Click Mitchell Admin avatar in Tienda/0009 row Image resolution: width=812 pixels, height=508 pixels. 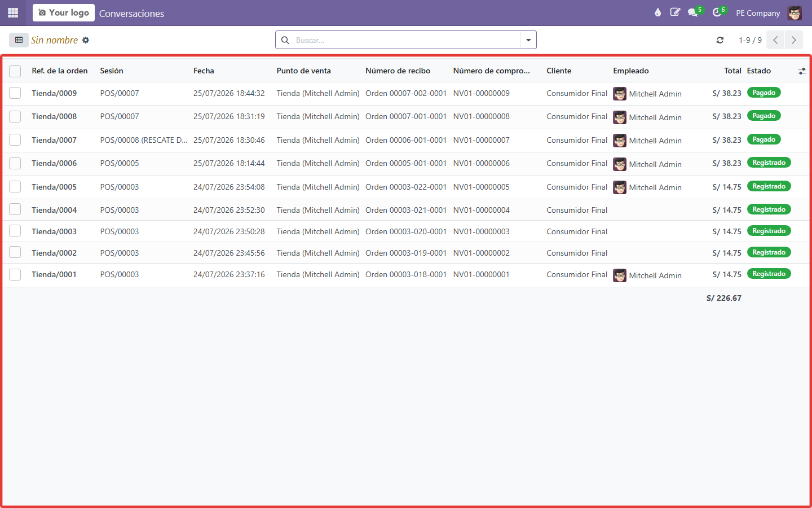click(x=620, y=94)
